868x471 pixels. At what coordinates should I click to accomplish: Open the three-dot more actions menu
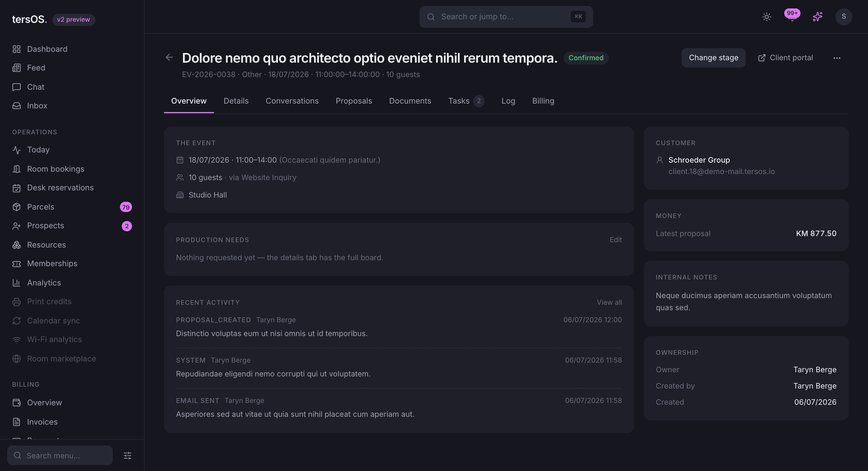[x=837, y=58]
